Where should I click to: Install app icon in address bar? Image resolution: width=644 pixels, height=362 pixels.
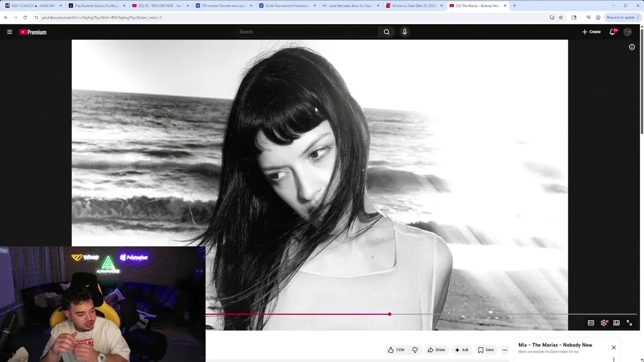pos(552,17)
